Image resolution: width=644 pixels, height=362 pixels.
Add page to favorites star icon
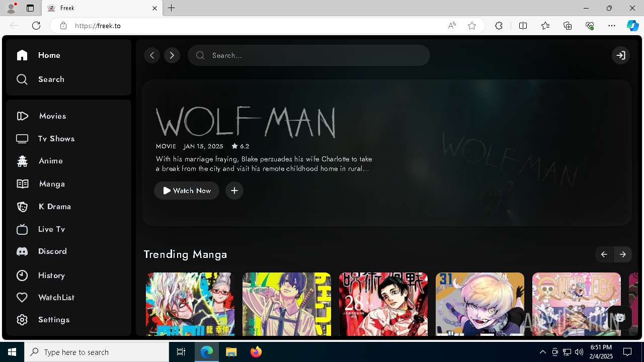[472, 26]
